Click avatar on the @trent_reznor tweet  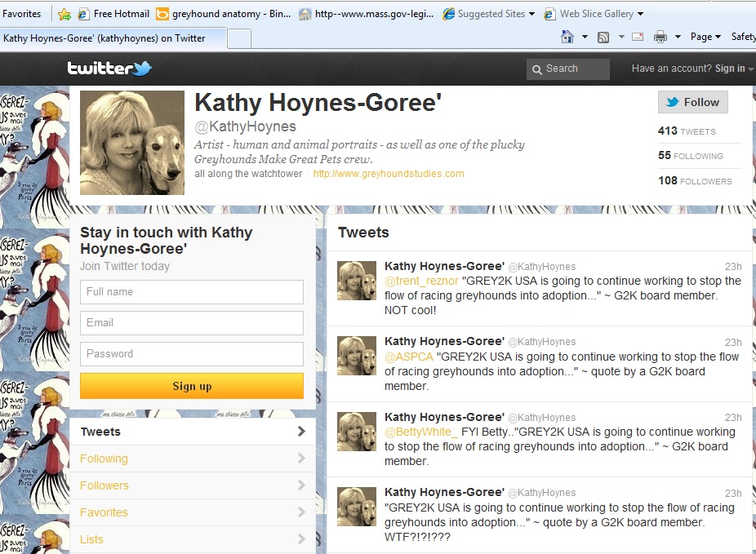[357, 281]
